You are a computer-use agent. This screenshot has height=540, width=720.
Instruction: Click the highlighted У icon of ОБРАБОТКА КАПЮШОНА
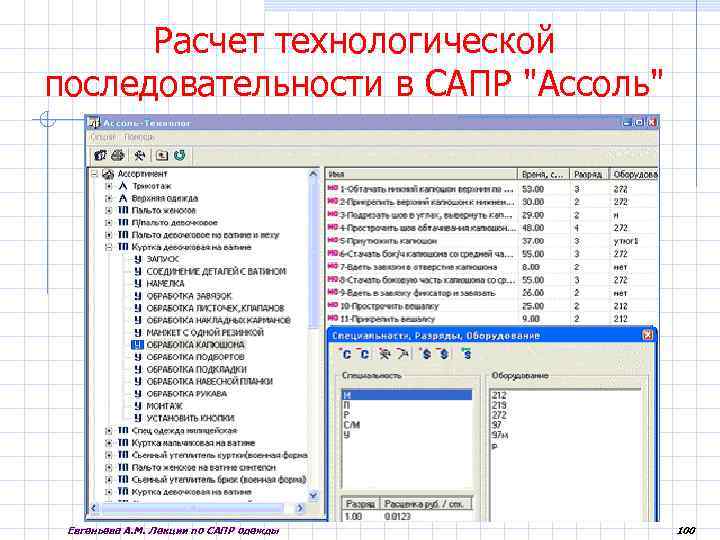138,345
